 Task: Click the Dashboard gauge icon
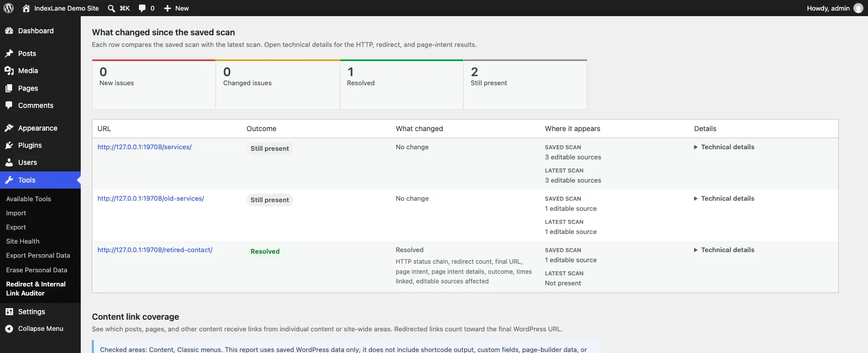(x=9, y=31)
